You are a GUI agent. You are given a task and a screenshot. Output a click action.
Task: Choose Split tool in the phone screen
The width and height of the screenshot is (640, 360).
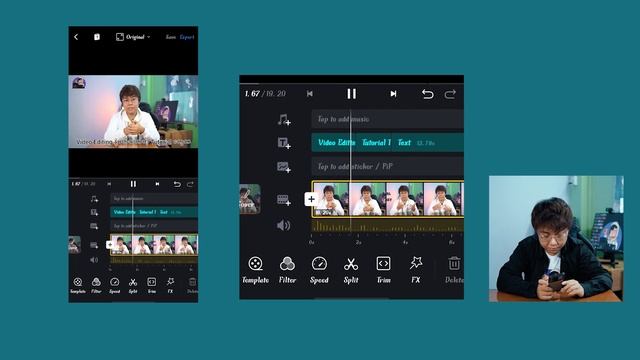(x=133, y=285)
